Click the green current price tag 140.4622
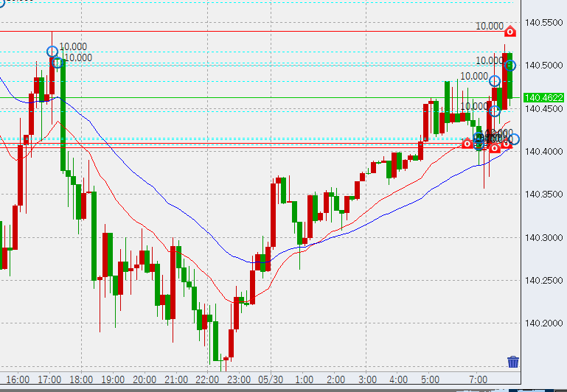Viewport: 567px width, 392px height. tap(542, 97)
